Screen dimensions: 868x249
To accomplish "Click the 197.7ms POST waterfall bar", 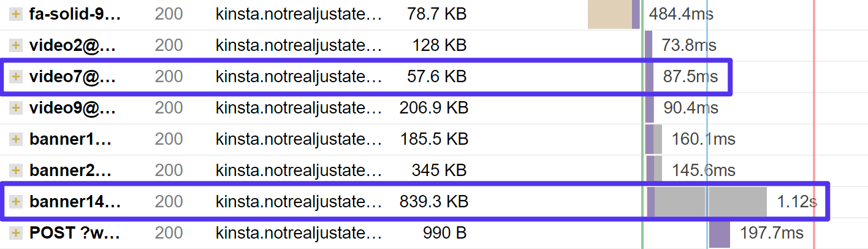I will [720, 233].
